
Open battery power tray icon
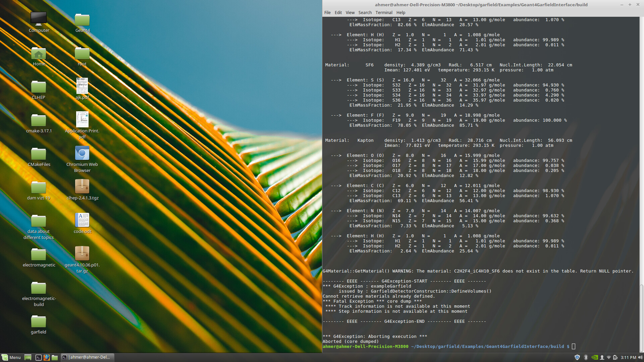tap(615, 357)
